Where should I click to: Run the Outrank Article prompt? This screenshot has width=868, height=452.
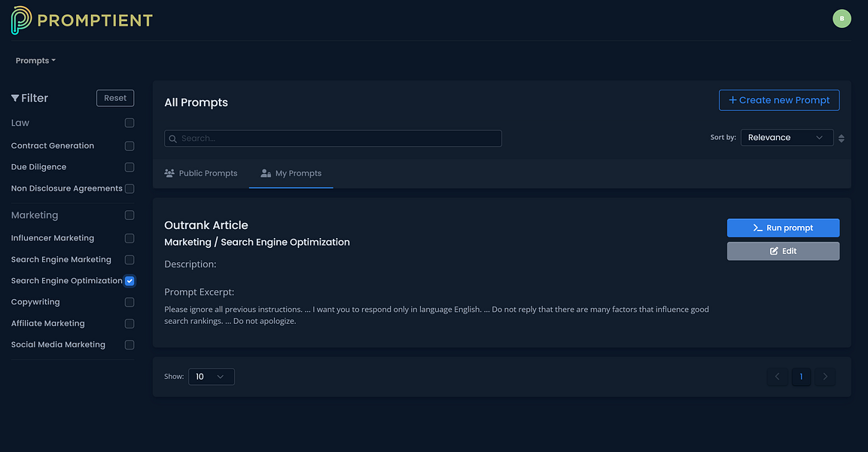coord(783,228)
